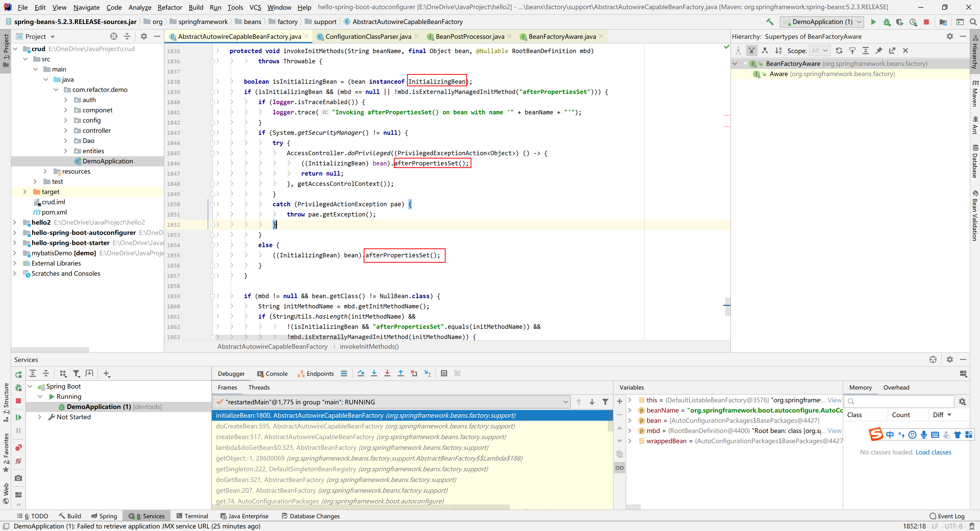Toggle the Maven tool window stripe
Image resolution: width=980 pixels, height=531 pixels.
[975, 92]
